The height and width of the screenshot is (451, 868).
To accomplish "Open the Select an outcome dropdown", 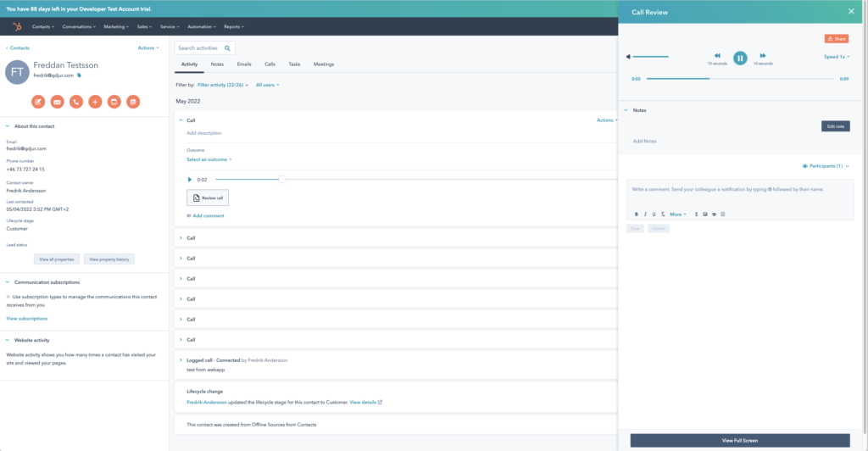I will click(x=209, y=159).
